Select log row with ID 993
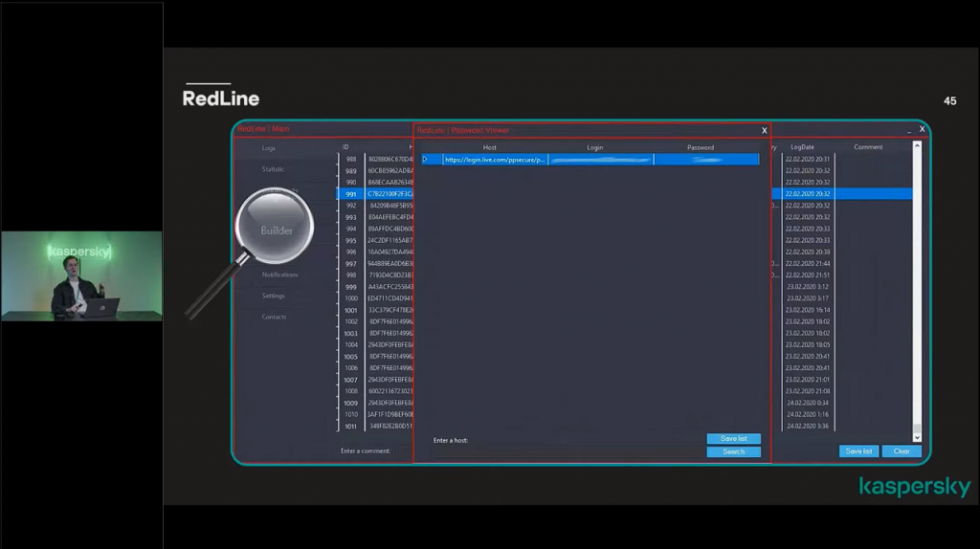 (350, 217)
